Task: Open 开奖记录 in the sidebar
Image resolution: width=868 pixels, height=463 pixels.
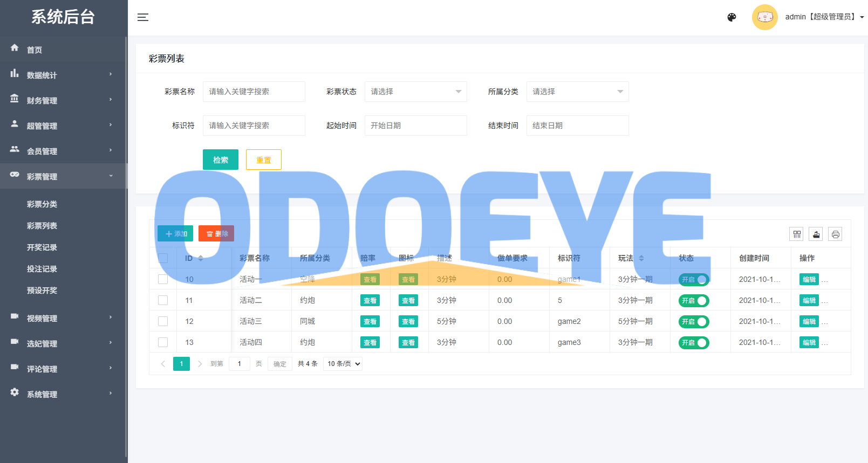Action: (x=42, y=247)
